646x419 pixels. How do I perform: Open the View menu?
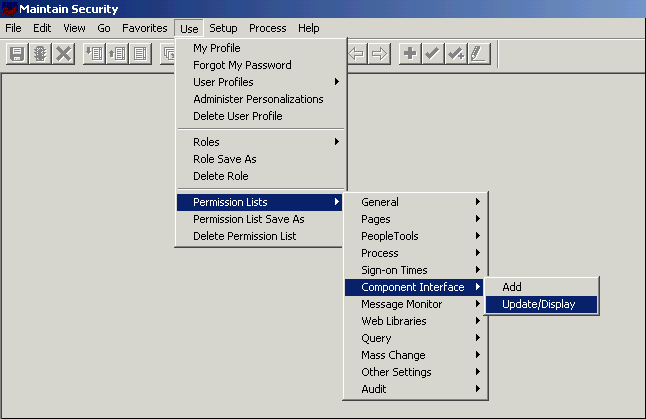74,28
